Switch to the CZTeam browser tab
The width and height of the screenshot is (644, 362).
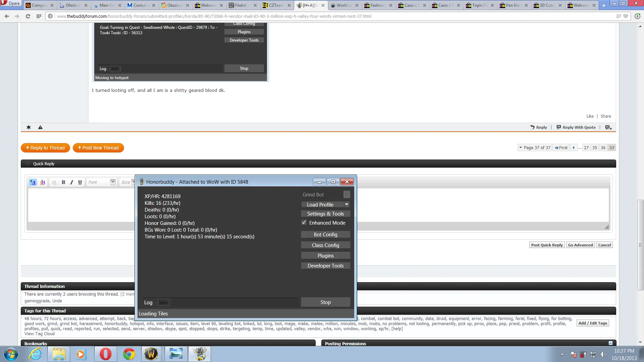pos(277,5)
